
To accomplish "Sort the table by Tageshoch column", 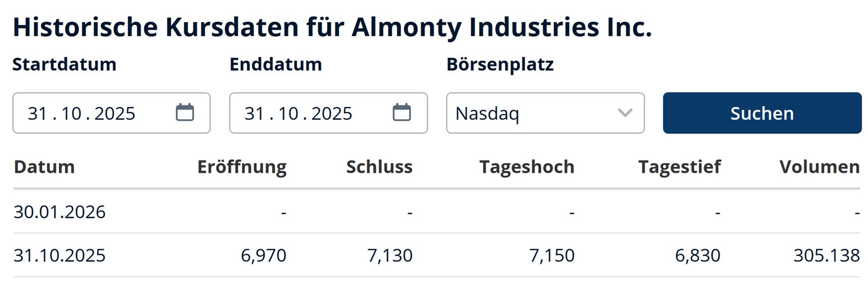I will pos(527,167).
